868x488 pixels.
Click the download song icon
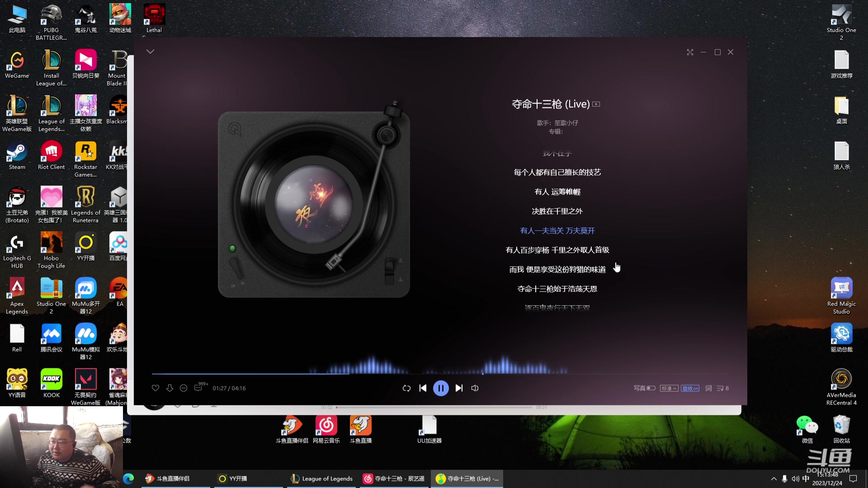[170, 388]
